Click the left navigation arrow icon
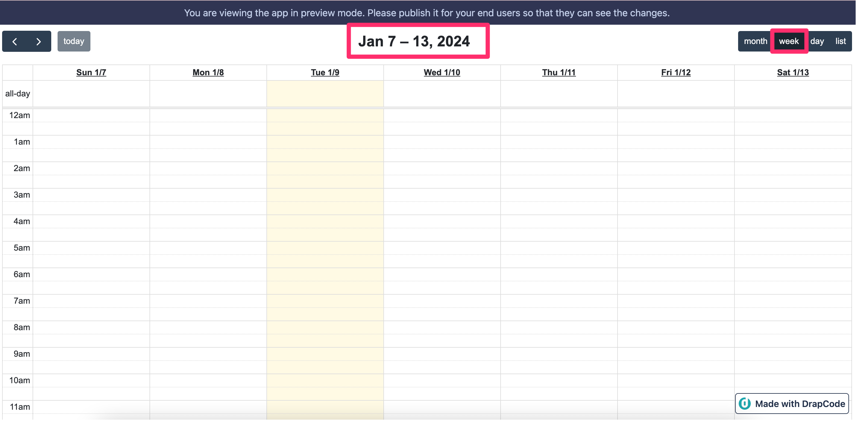This screenshot has height=432, width=868. (x=15, y=41)
